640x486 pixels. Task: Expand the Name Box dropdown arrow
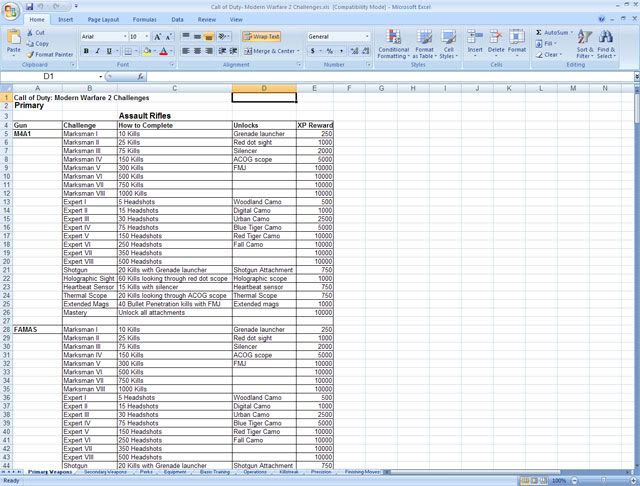click(100, 77)
